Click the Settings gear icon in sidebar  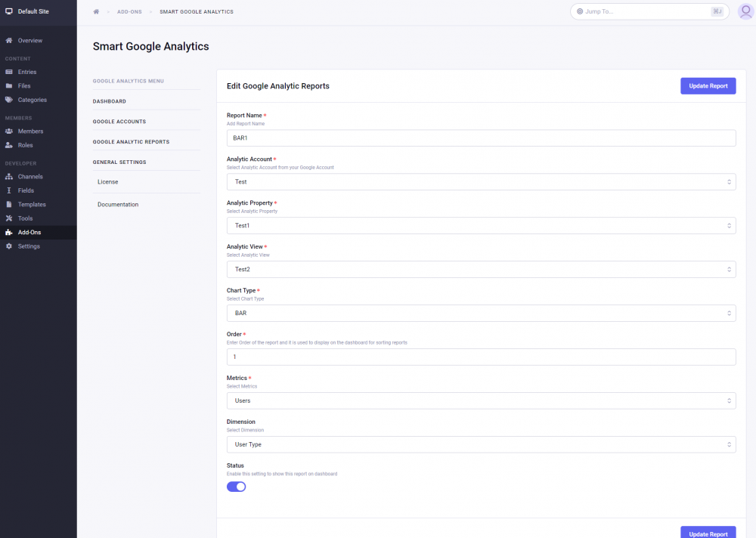pyautogui.click(x=9, y=246)
